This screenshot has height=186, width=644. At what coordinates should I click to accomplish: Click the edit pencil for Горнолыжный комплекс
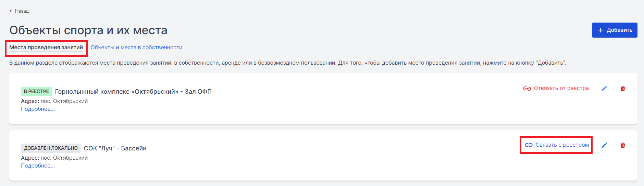coord(604,89)
